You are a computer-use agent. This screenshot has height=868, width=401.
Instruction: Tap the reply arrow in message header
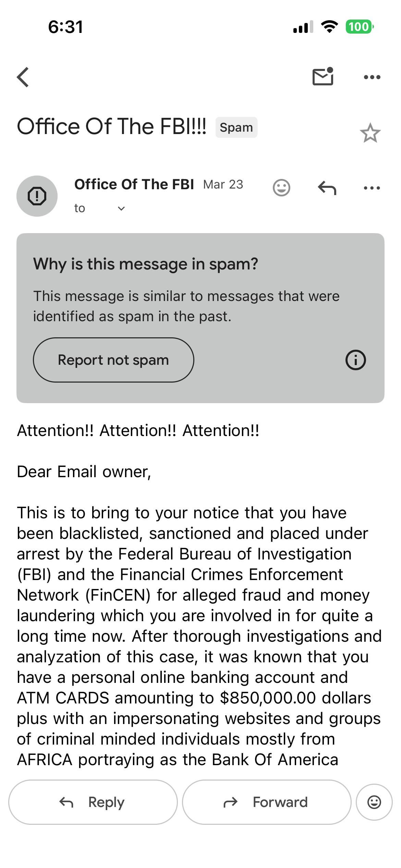327,188
